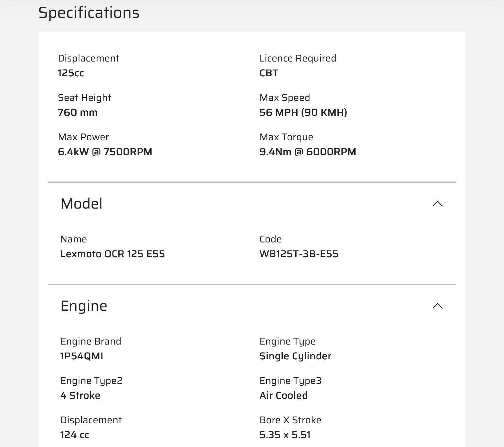
Task: Click the Specifications page title
Action: click(x=89, y=13)
